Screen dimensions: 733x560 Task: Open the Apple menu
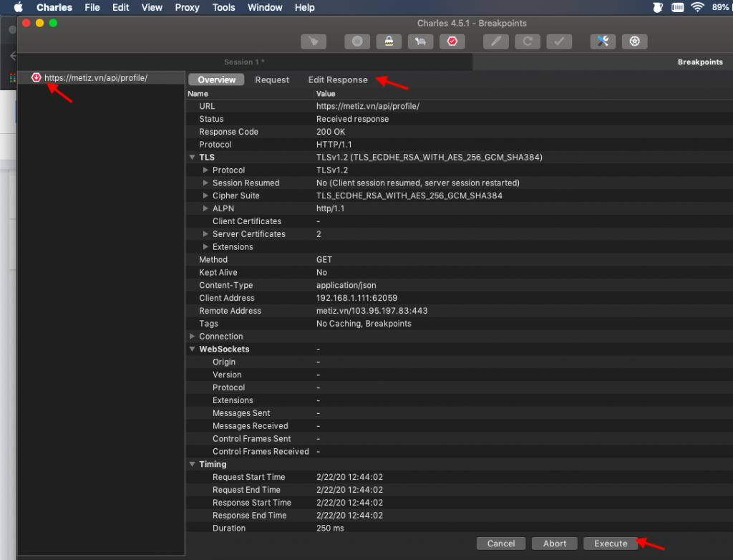coord(19,7)
